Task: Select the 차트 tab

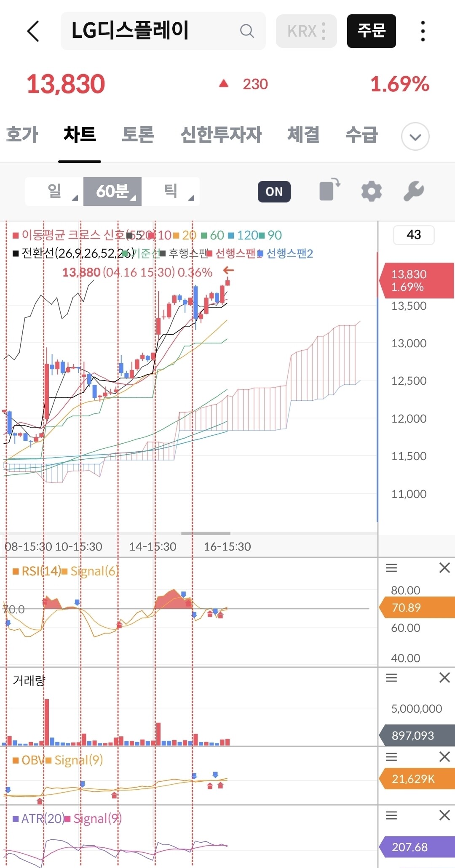Action: (x=80, y=135)
